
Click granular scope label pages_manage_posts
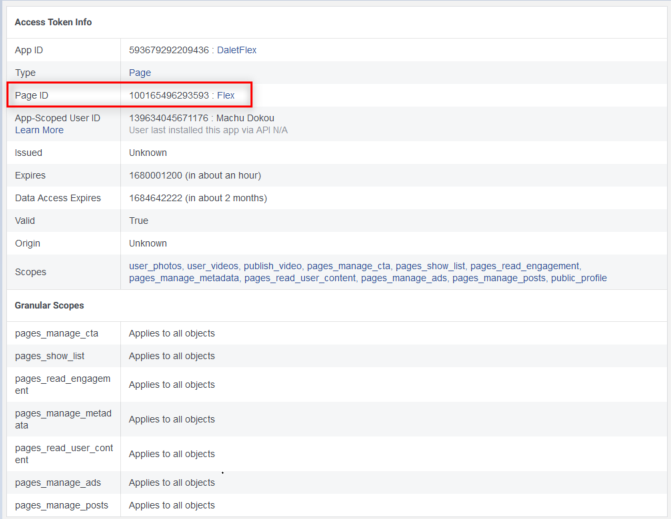point(62,505)
